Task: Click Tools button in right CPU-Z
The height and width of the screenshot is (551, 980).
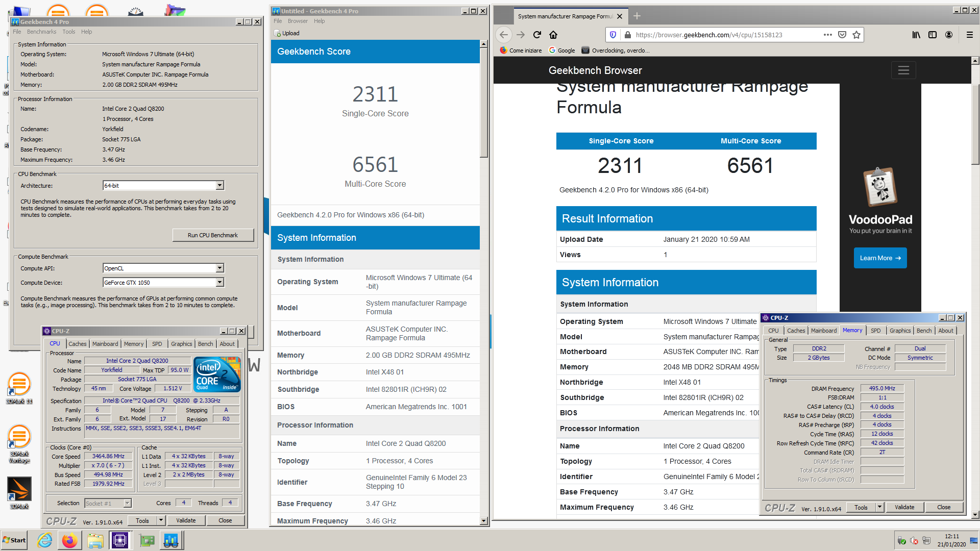Action: (x=861, y=508)
